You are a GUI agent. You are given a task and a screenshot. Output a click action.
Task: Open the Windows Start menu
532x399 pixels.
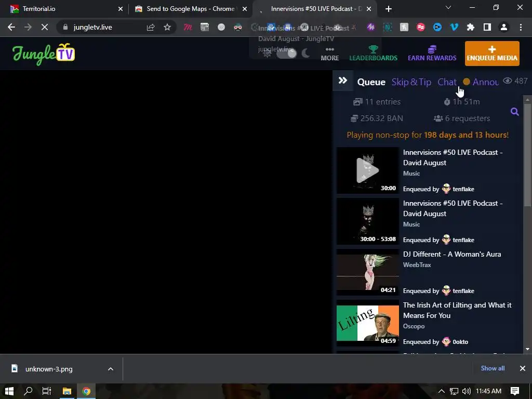click(9, 391)
